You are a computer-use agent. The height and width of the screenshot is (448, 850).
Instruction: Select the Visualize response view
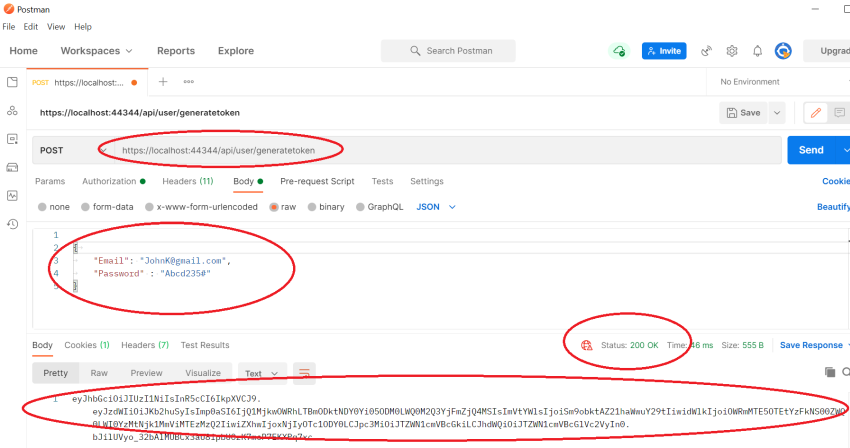pyautogui.click(x=203, y=373)
